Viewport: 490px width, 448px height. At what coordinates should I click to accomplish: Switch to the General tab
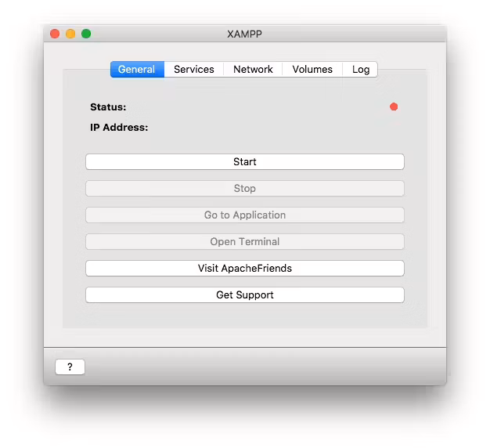pyautogui.click(x=137, y=69)
